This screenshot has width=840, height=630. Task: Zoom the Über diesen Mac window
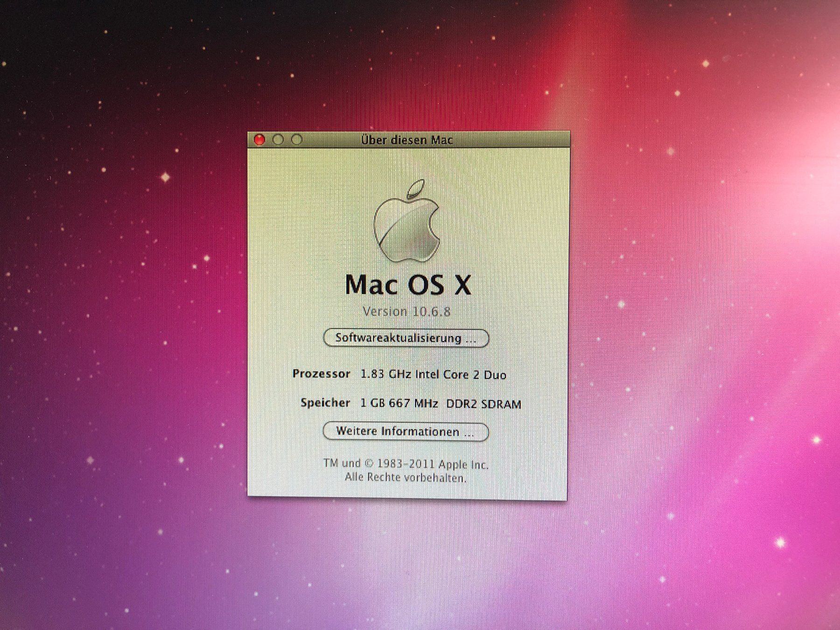click(x=297, y=140)
